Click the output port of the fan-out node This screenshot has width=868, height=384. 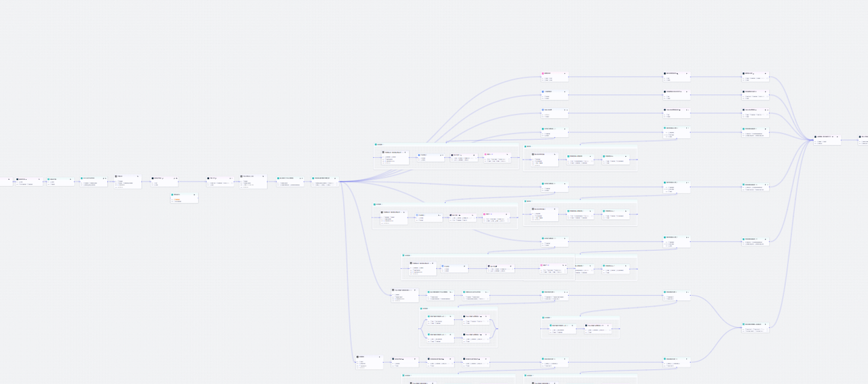tap(339, 182)
